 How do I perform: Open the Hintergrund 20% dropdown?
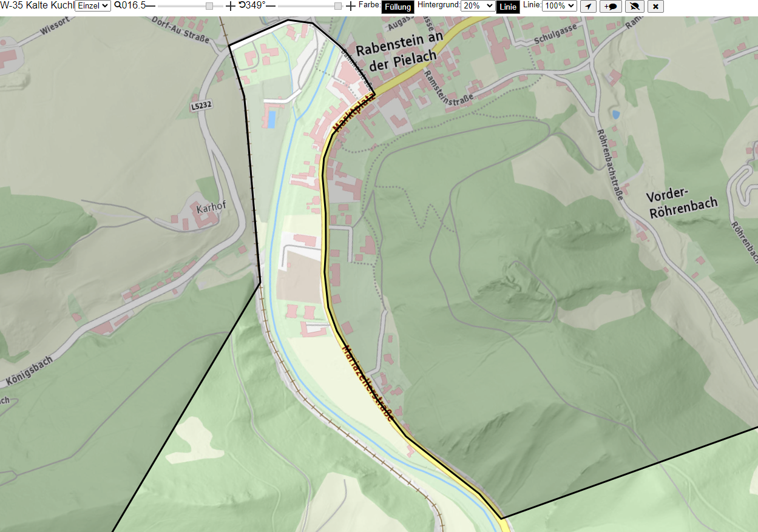[x=478, y=6]
